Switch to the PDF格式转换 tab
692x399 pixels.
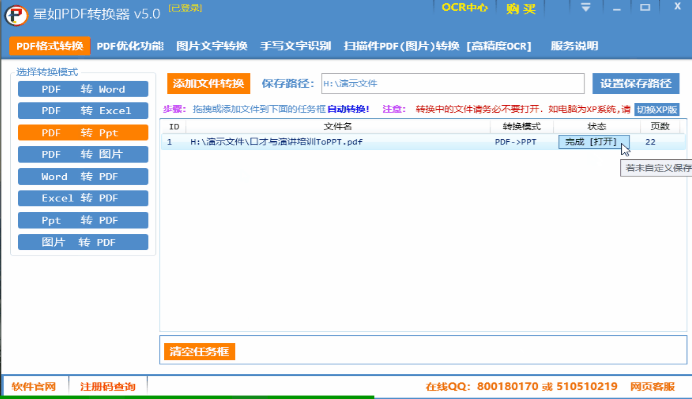pyautogui.click(x=50, y=46)
